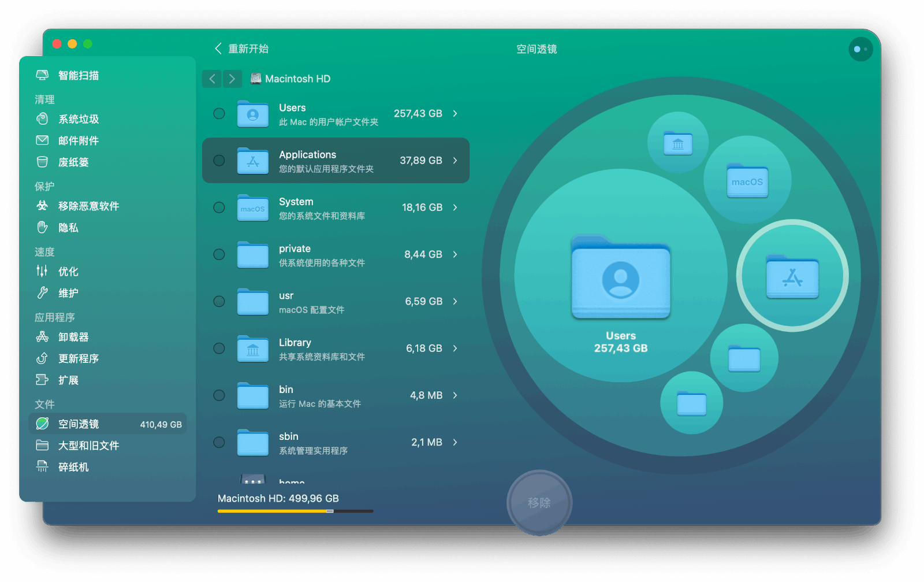The width and height of the screenshot is (924, 582).
Task: Check the circle next to System folder
Action: [219, 207]
